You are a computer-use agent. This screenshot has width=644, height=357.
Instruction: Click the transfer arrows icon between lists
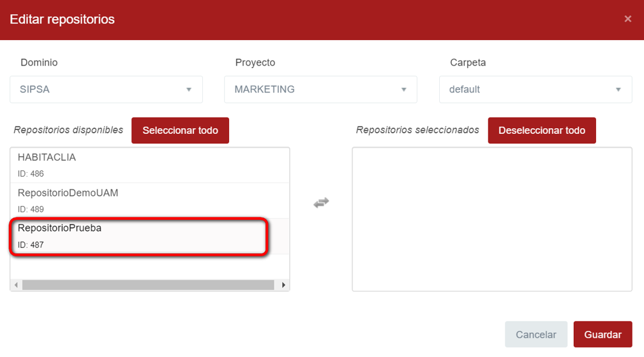click(x=321, y=203)
